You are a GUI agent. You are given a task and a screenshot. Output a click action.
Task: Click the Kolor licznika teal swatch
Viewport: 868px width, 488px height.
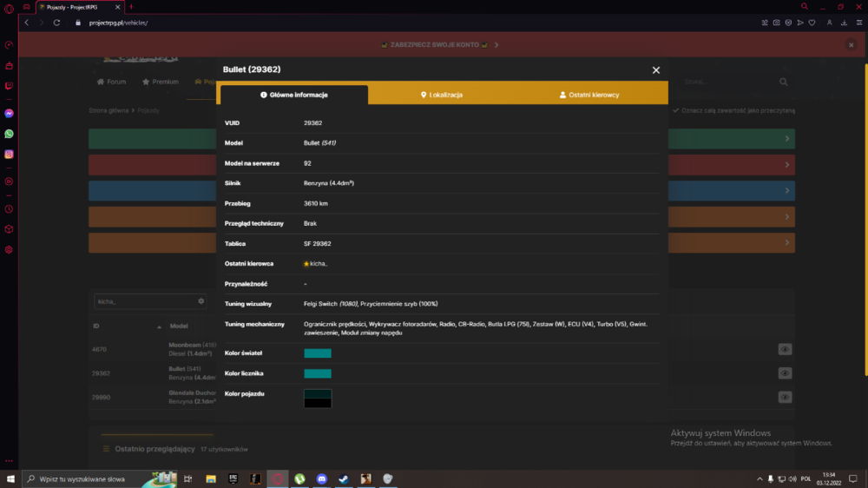point(318,374)
